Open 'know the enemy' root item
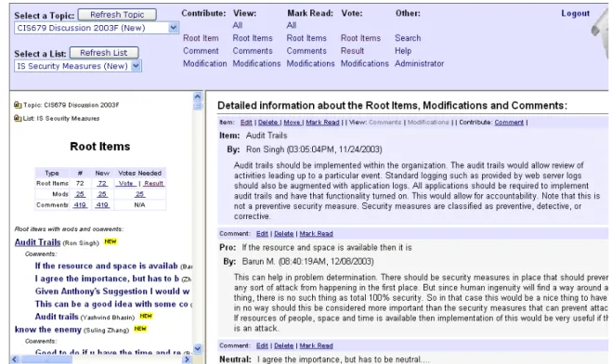612x364 pixels. 48,330
